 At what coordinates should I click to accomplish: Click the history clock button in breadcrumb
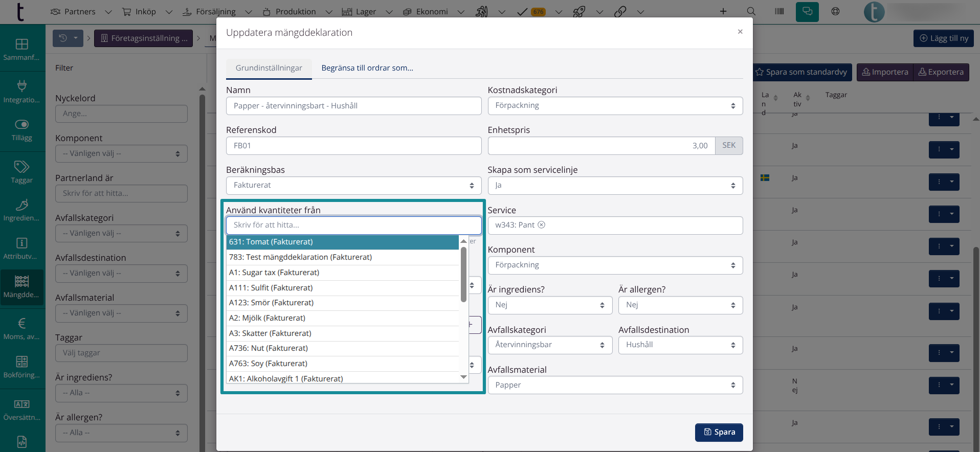(x=68, y=38)
